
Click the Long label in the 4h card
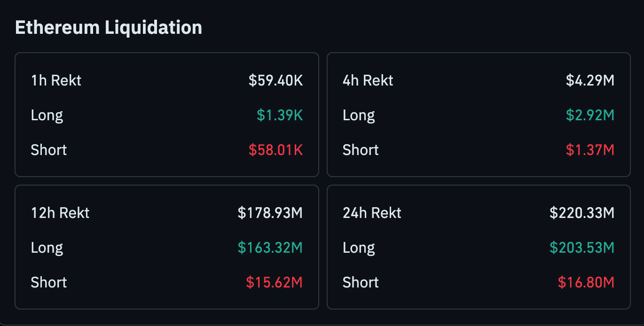tap(359, 115)
